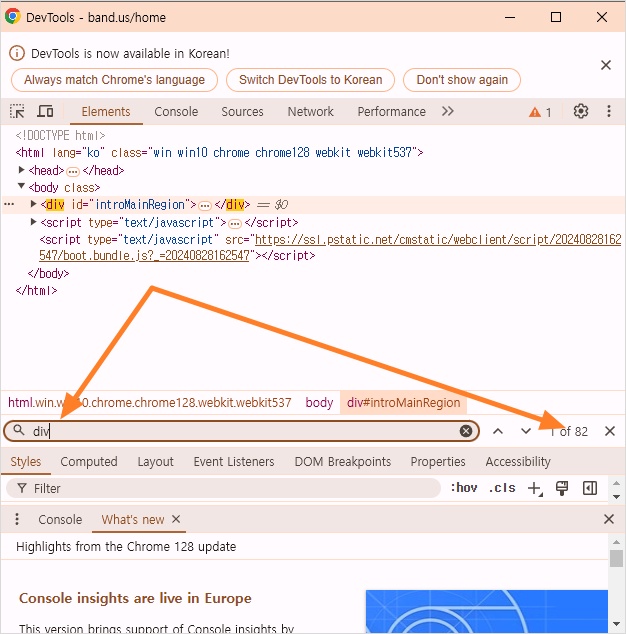Select body in the breadcrumb trail
Image resolution: width=626 pixels, height=634 pixels.
[x=319, y=402]
